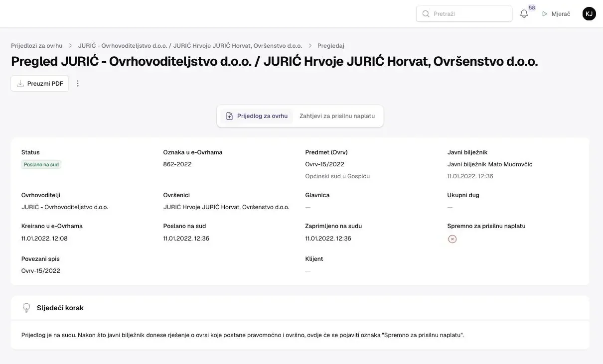The width and height of the screenshot is (603, 364).
Task: Select the e-Ovrhe number 862-2022
Action: click(x=177, y=164)
